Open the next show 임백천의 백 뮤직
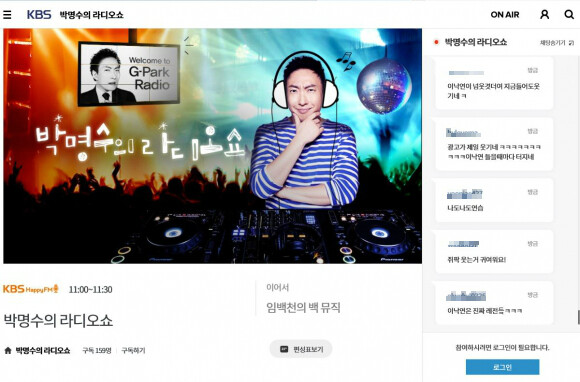 303,307
